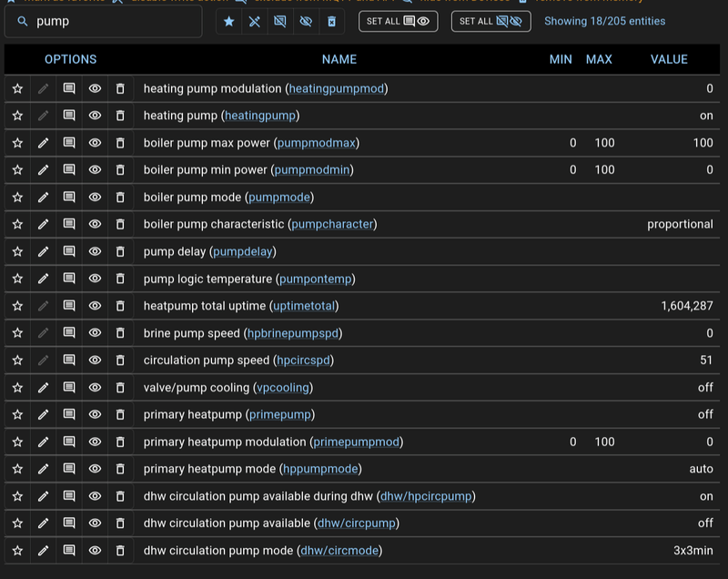
Task: Click the comment icon for "heatpump total uptime"
Action: click(x=69, y=306)
